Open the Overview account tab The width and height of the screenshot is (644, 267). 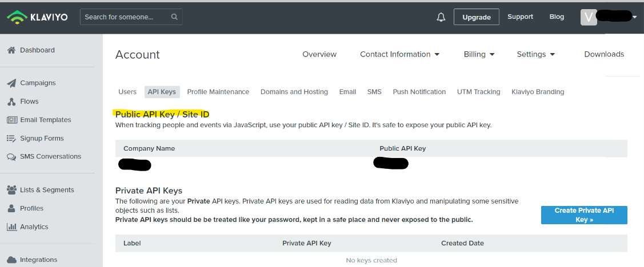(x=319, y=54)
